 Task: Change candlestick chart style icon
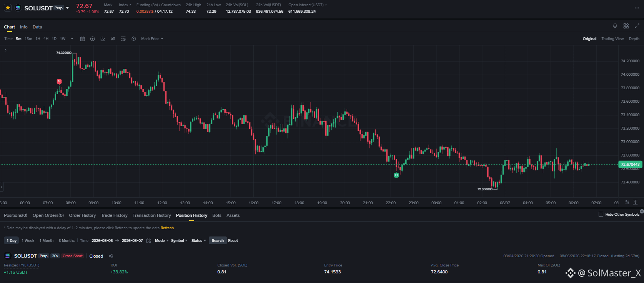(113, 39)
